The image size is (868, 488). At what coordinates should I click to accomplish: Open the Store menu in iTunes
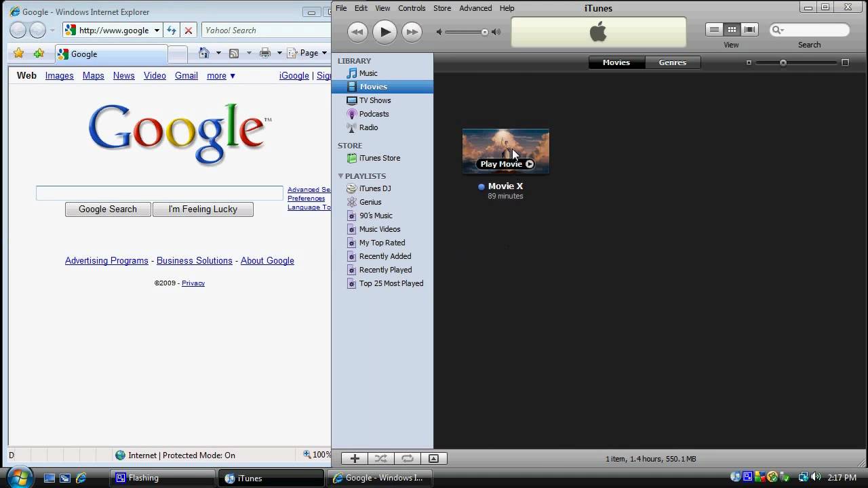pos(442,8)
